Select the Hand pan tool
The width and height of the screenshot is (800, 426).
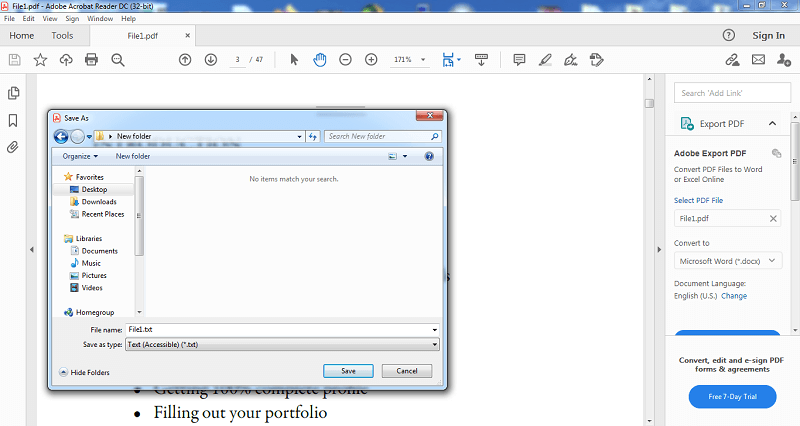click(320, 60)
